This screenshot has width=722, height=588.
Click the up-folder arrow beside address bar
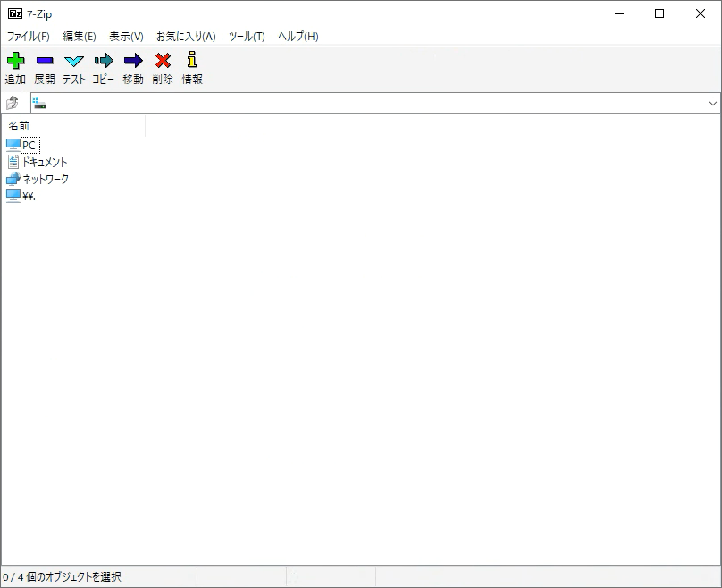point(13,103)
